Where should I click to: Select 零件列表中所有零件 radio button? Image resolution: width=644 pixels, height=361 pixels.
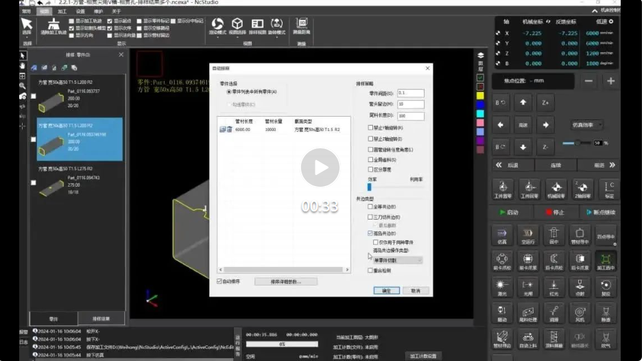(230, 92)
